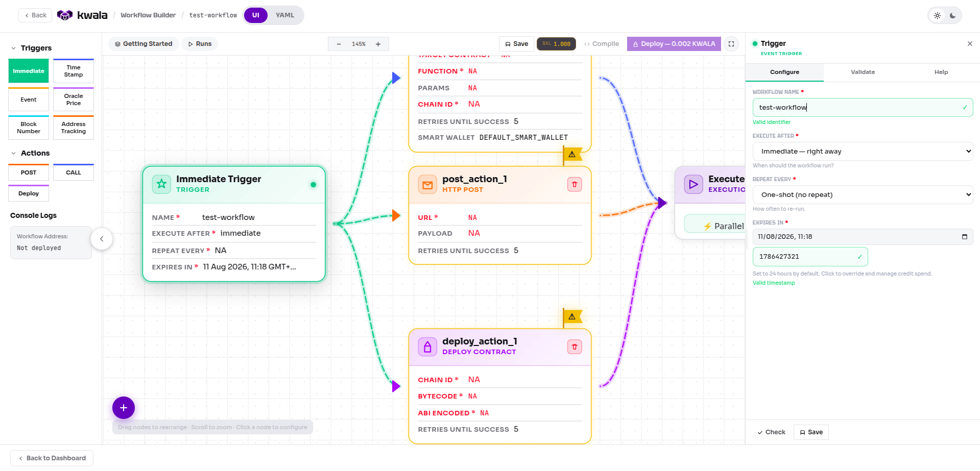Open the Getting Started guide
The width and height of the screenshot is (980, 471).
[x=144, y=44]
